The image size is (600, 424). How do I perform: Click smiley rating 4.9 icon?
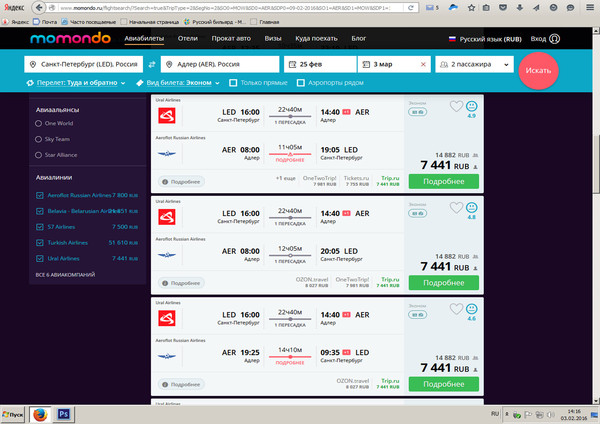(x=471, y=106)
